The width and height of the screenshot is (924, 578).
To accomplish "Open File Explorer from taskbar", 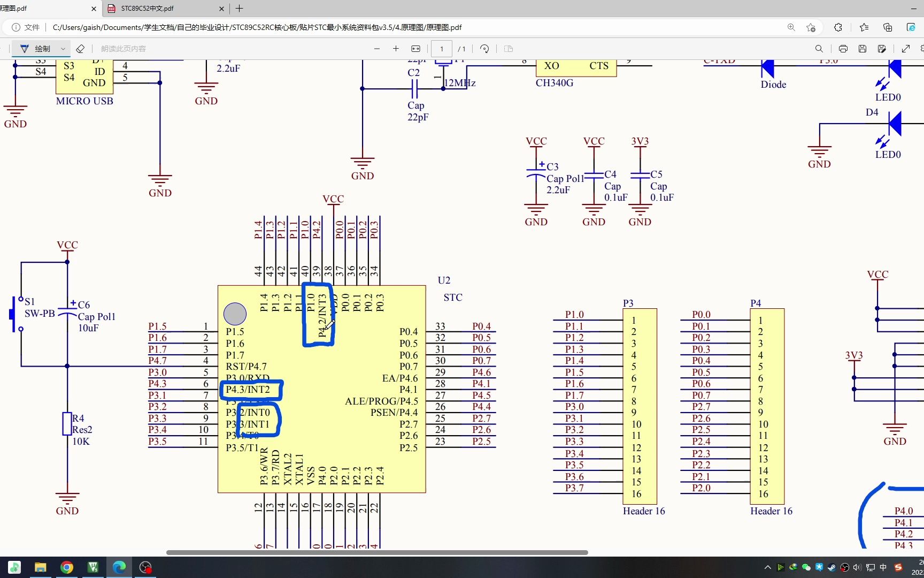I will coord(40,567).
